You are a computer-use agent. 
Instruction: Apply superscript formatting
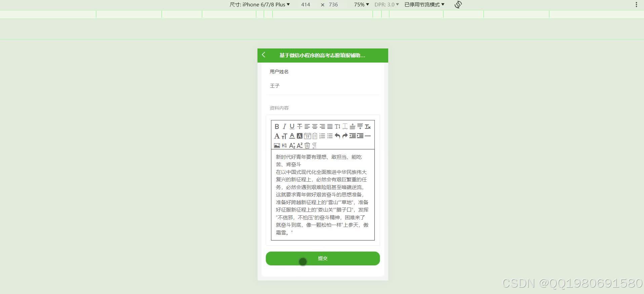point(299,145)
